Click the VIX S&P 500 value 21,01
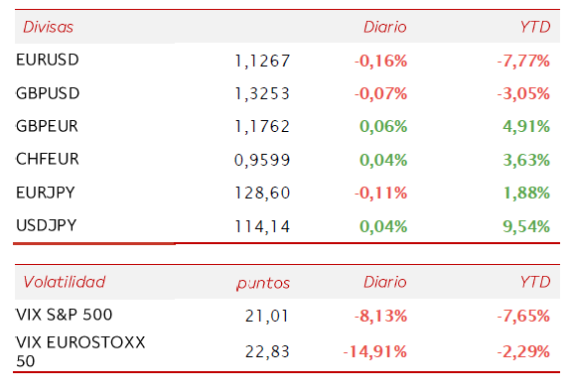This screenshot has width=574, height=392. [267, 316]
